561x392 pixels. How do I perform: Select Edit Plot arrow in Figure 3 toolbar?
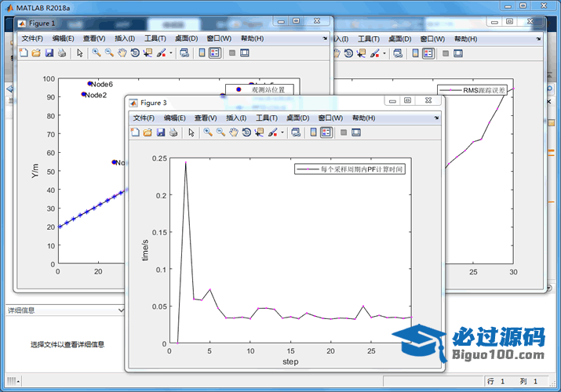pyautogui.click(x=191, y=132)
